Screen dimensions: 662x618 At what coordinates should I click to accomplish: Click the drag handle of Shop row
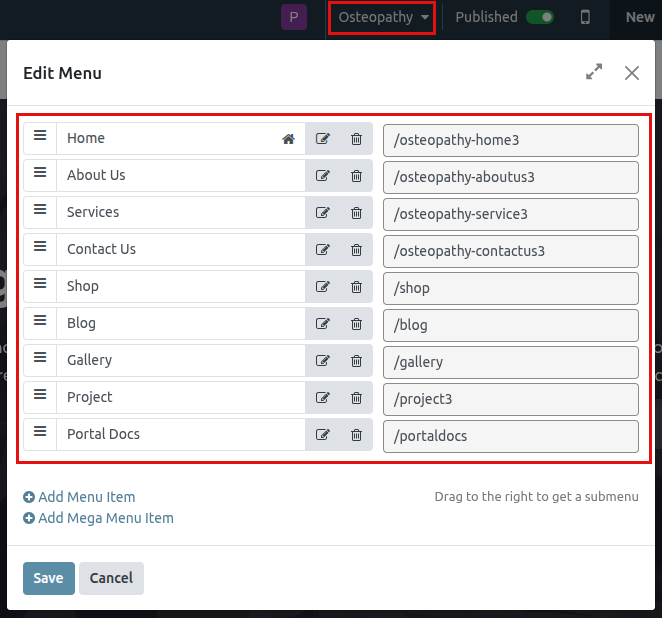(x=40, y=284)
